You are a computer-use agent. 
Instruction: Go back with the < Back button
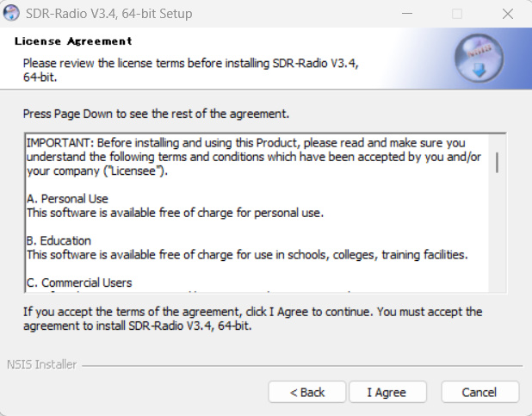click(307, 392)
